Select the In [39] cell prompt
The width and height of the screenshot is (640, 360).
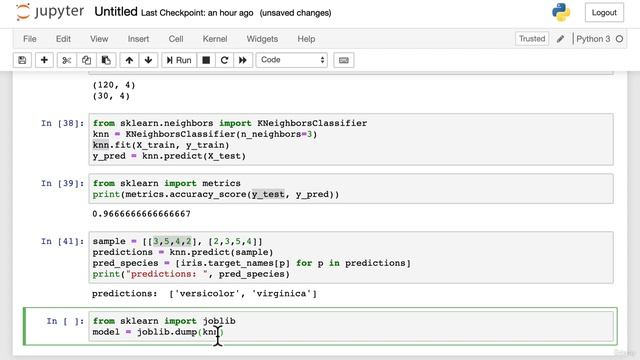62,183
